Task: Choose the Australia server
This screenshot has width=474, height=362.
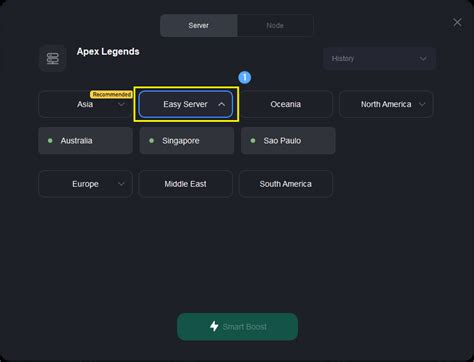Action: click(85, 141)
